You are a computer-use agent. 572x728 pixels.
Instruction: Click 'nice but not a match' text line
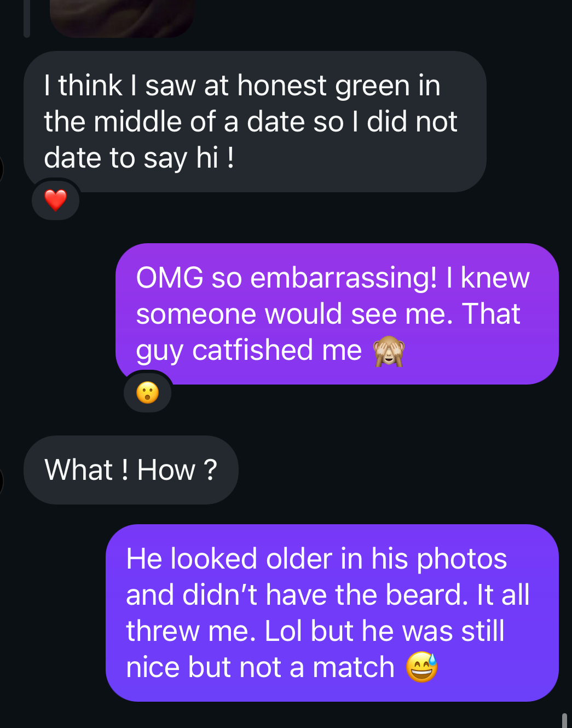click(x=260, y=667)
